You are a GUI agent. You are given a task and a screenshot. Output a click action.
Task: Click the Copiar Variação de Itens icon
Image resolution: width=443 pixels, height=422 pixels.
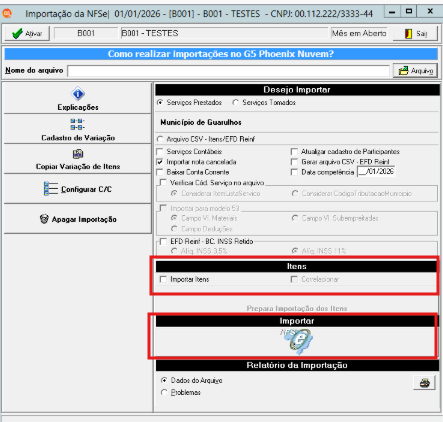[x=78, y=154]
